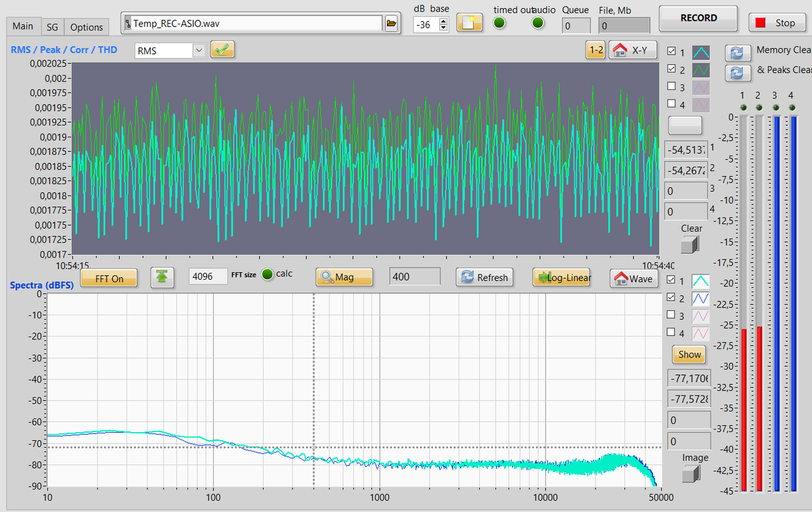Image resolution: width=812 pixels, height=512 pixels.
Task: Click green checkmark apply button
Action: tap(222, 49)
